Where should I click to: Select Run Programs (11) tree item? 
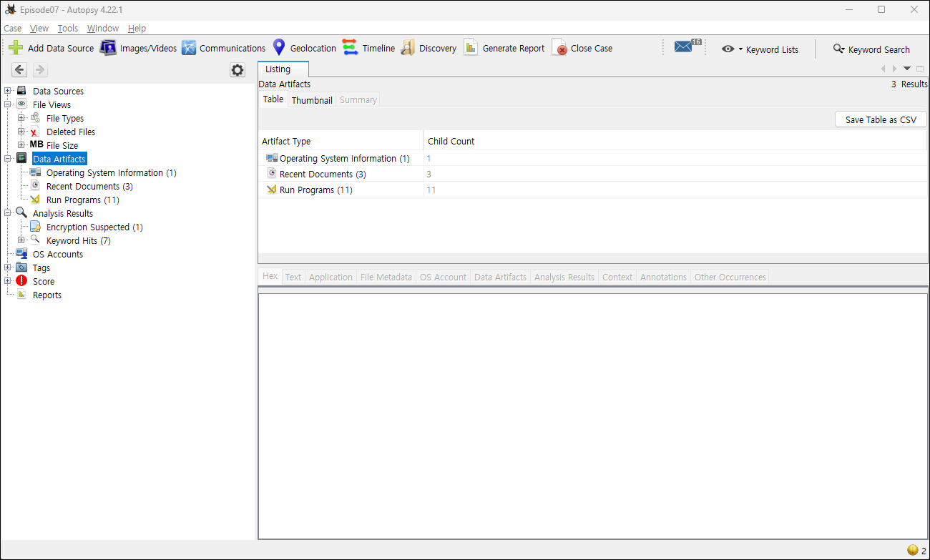click(82, 200)
